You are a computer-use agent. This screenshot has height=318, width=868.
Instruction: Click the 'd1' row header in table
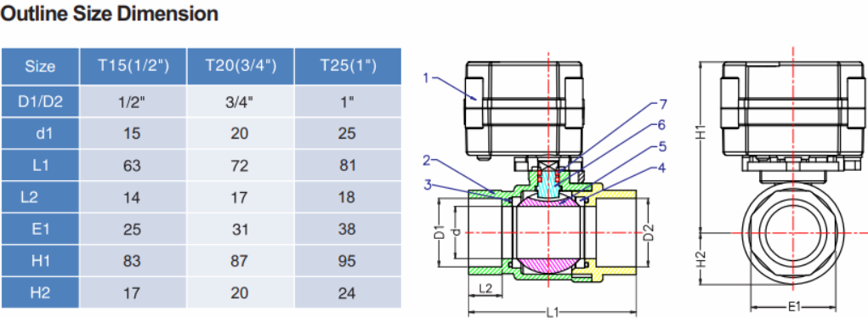click(x=40, y=133)
